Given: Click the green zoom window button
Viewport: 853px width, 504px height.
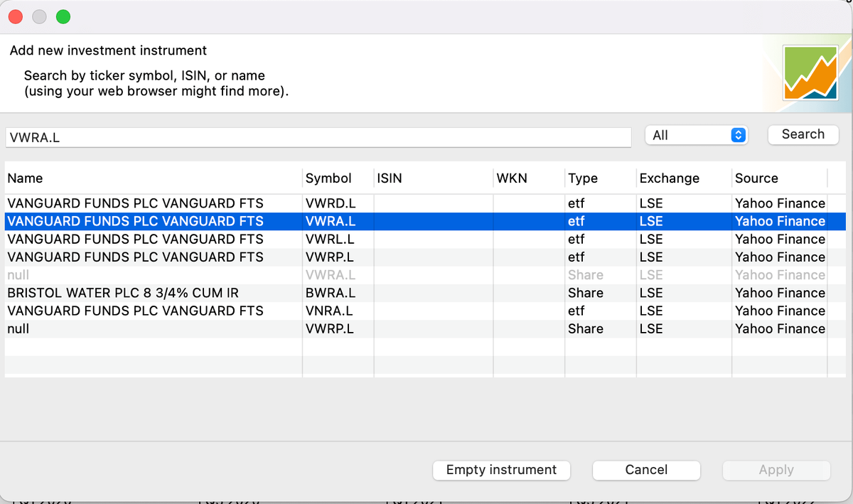Looking at the screenshot, I should 63,16.
